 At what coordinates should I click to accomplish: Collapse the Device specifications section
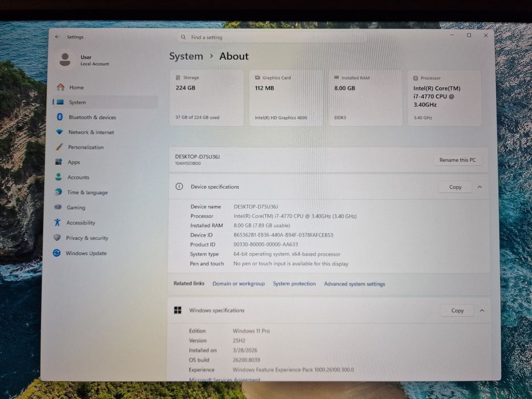pyautogui.click(x=480, y=188)
